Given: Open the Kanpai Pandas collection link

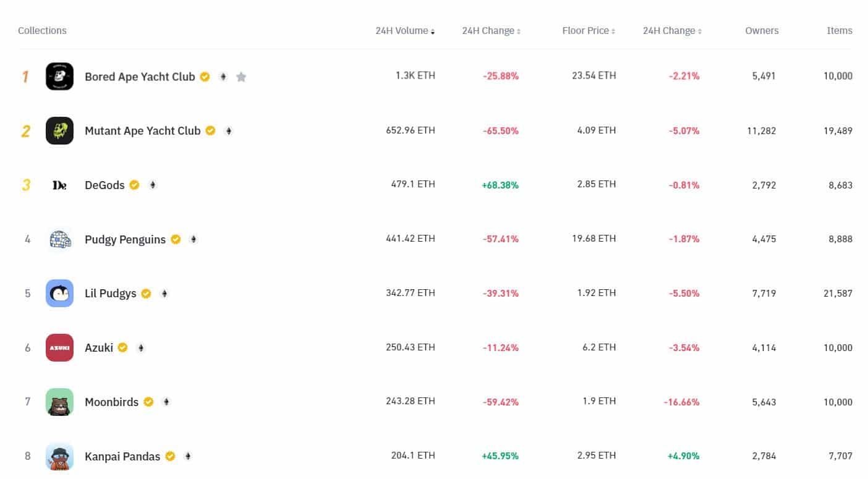Looking at the screenshot, I should tap(122, 456).
